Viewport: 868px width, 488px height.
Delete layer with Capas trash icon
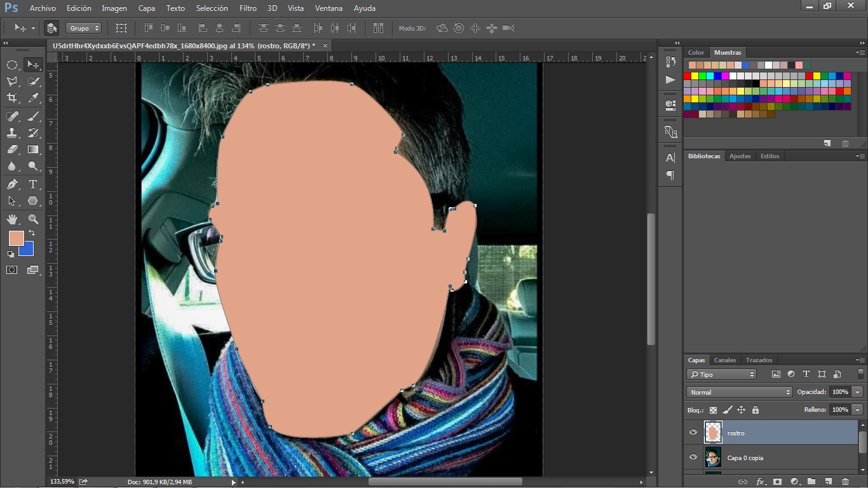coord(845,482)
